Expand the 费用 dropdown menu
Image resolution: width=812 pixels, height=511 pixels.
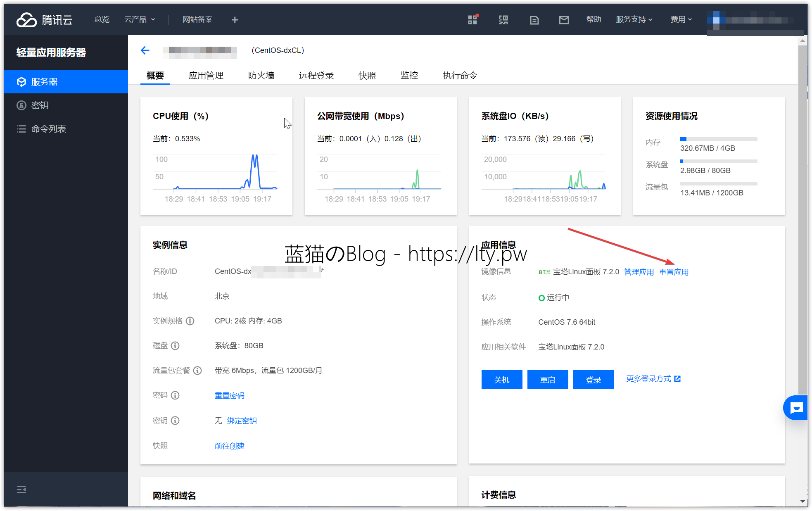tap(681, 19)
